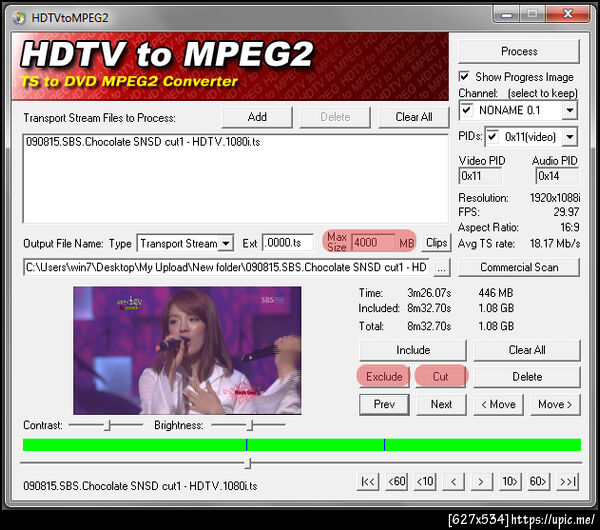Toggle the Show Progress Image checkbox
Screen dimensions: 600x530
464,77
